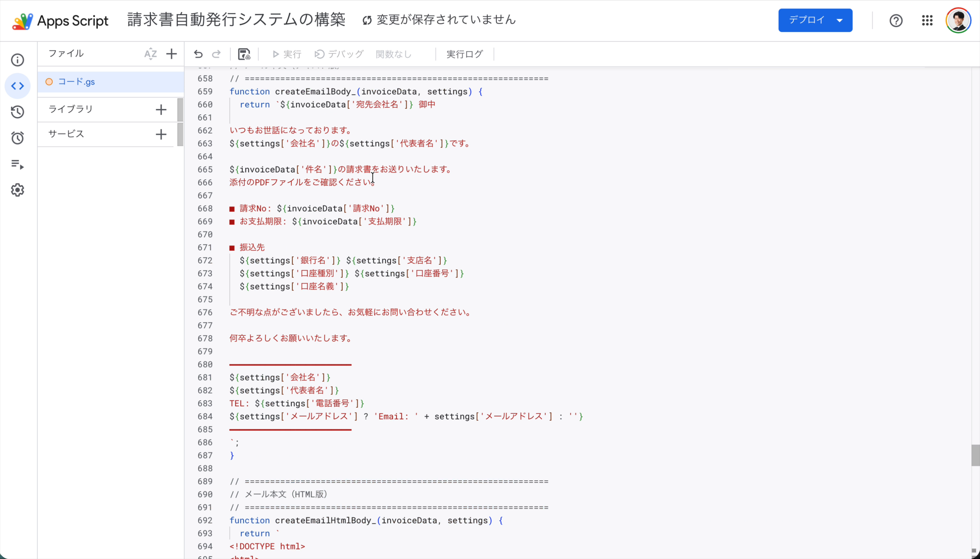Add a new library with the plus button
Image resolution: width=980 pixels, height=559 pixels.
point(161,110)
